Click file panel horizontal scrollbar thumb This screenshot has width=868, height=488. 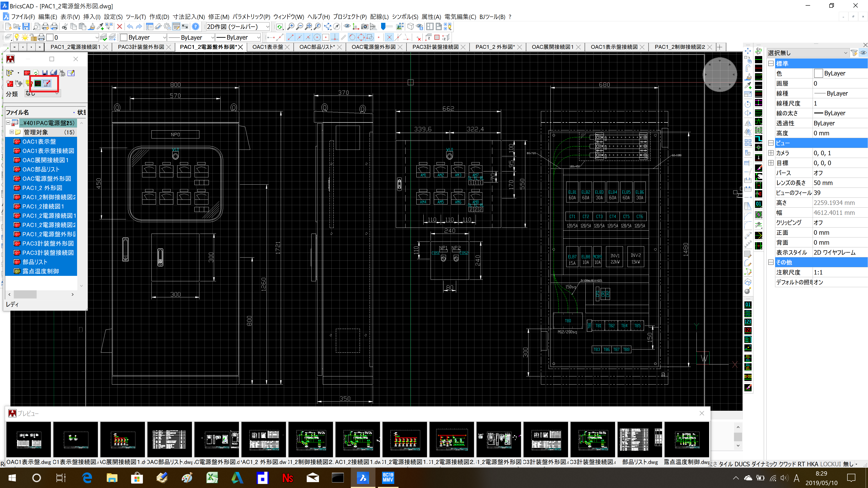[x=25, y=294]
